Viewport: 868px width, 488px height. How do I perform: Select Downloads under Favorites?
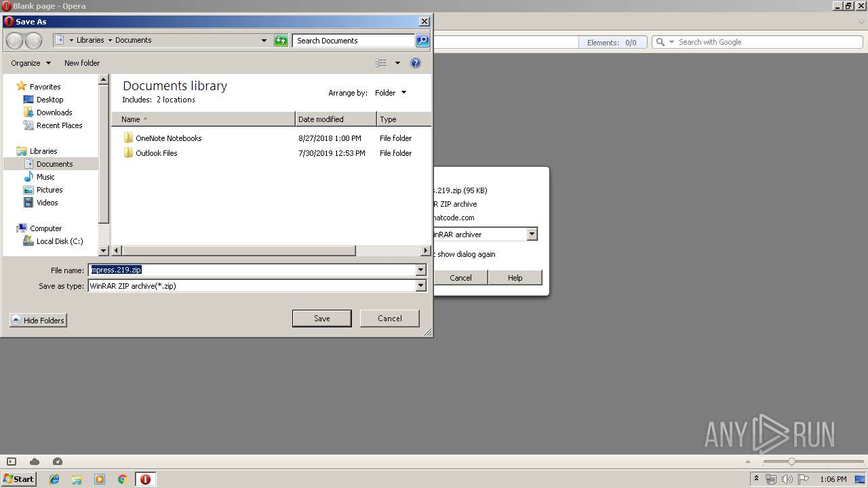coord(54,113)
